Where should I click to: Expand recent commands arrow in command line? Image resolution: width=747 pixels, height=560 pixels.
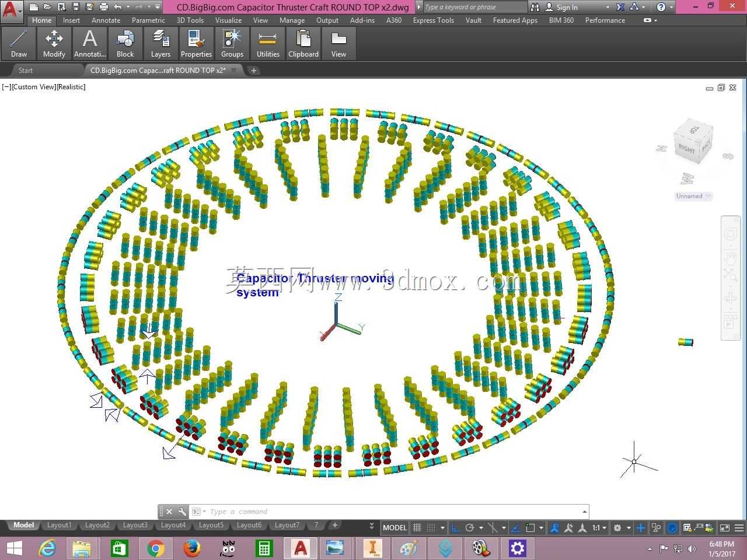(x=584, y=512)
